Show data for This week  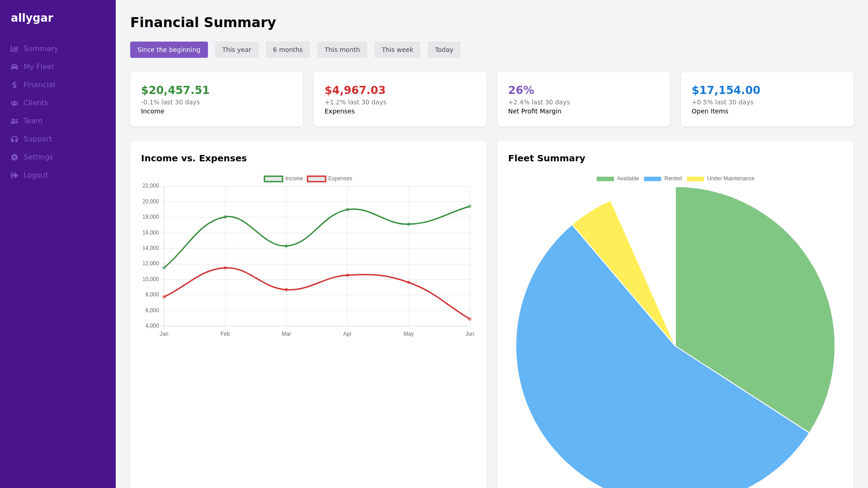coord(397,50)
